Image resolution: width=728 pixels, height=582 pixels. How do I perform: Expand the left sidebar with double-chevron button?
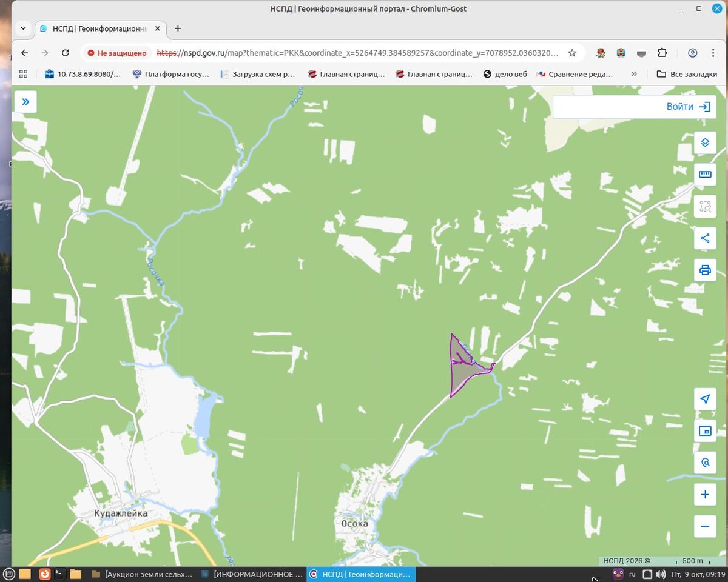pyautogui.click(x=25, y=102)
